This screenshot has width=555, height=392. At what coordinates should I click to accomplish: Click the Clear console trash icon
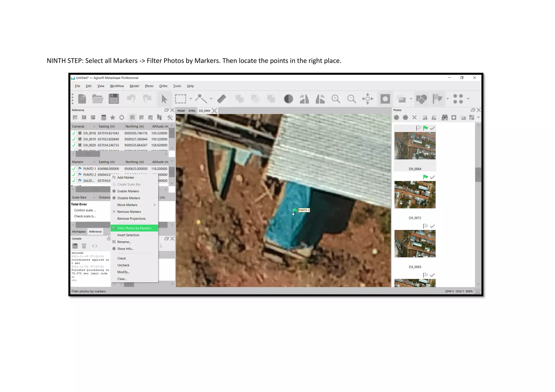pyautogui.click(x=84, y=246)
